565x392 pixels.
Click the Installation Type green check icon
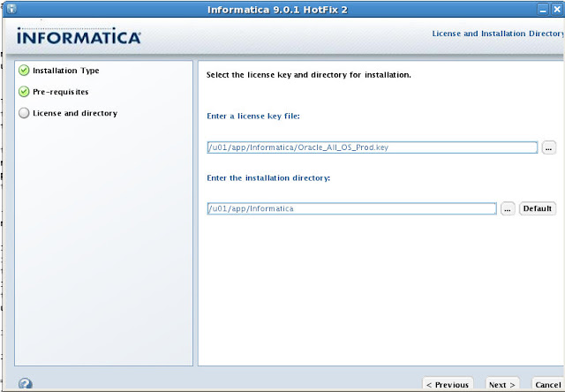[24, 71]
